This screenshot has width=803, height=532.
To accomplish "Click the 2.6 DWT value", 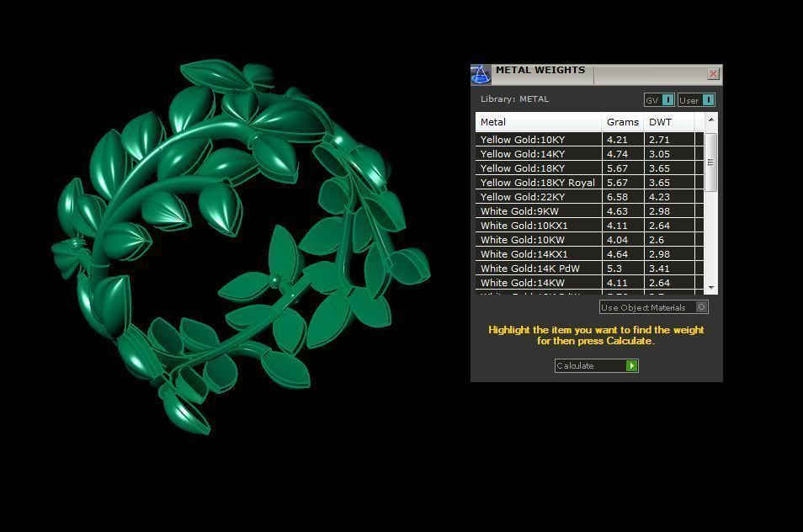I will point(657,240).
